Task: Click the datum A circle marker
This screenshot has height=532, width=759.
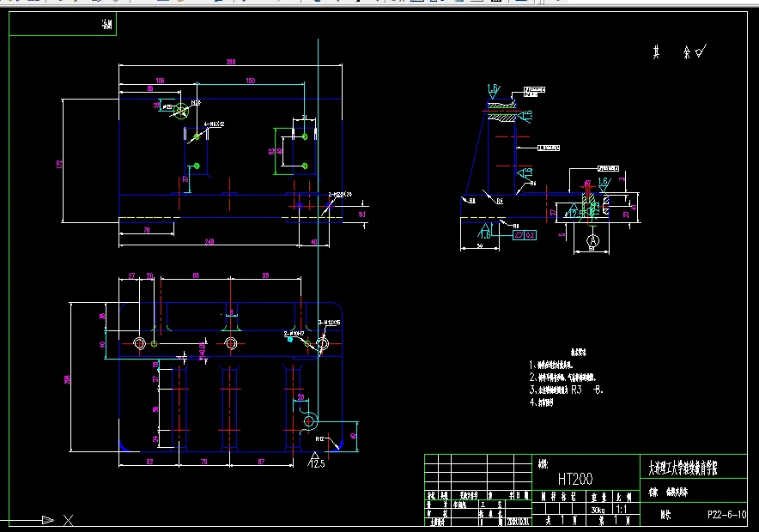Action: (x=593, y=240)
